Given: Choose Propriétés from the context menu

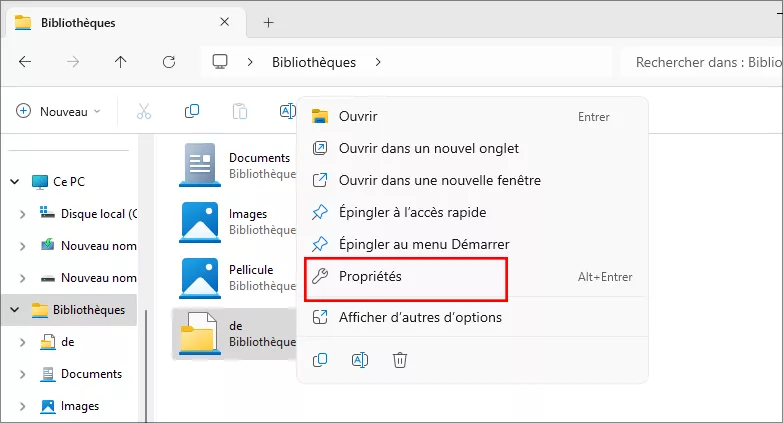Looking at the screenshot, I should point(472,277).
